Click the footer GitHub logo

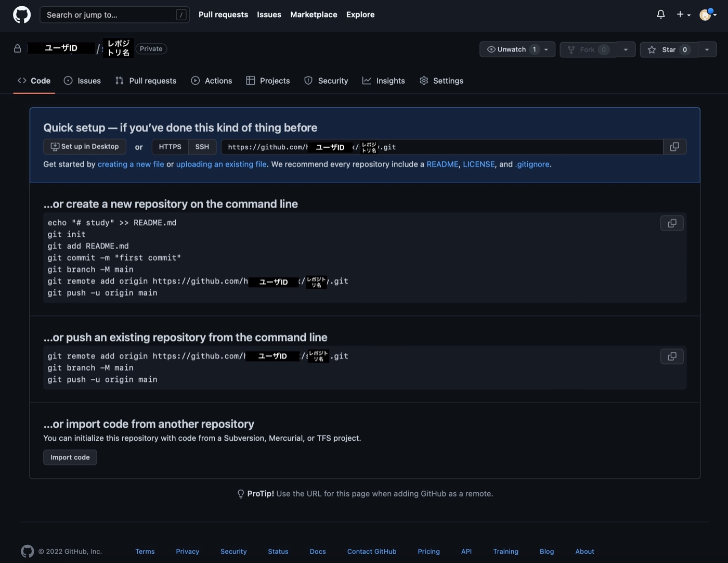click(28, 551)
